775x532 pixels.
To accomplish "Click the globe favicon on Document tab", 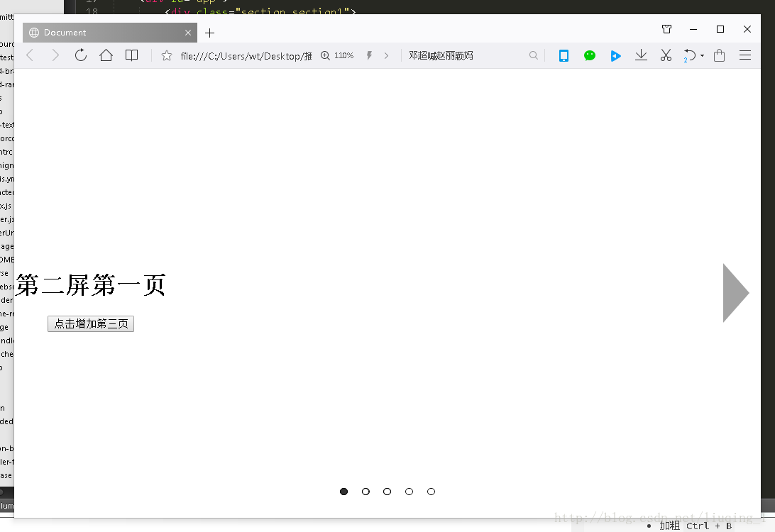I will click(34, 33).
